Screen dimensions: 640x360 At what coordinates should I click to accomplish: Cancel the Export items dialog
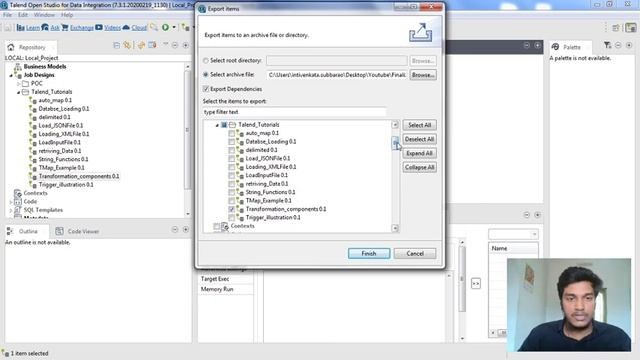point(415,253)
